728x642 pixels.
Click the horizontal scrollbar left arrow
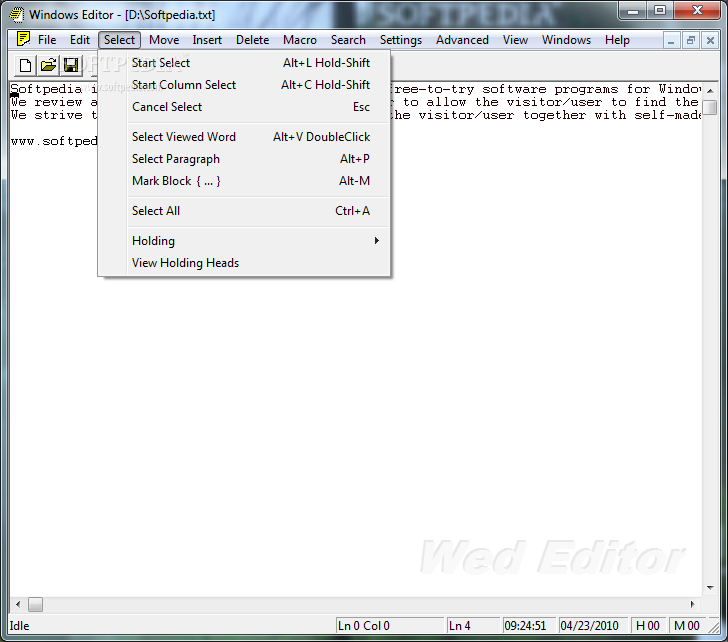18,604
